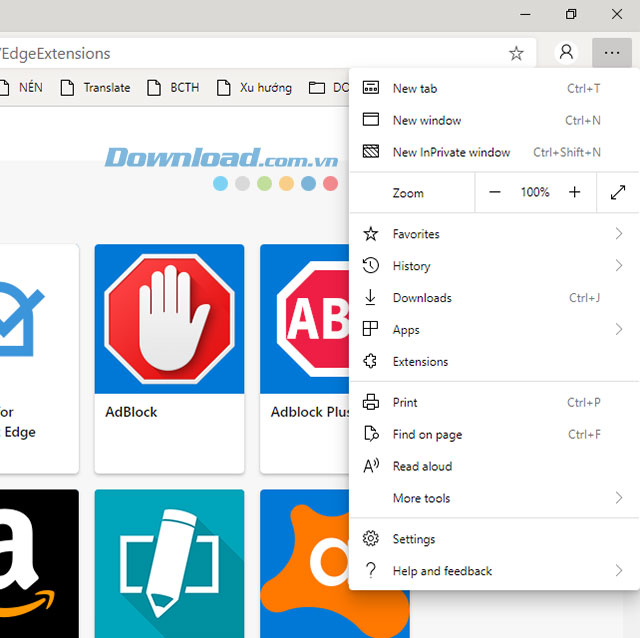
Task: Open the Adblock Plus extension card
Action: point(304,359)
